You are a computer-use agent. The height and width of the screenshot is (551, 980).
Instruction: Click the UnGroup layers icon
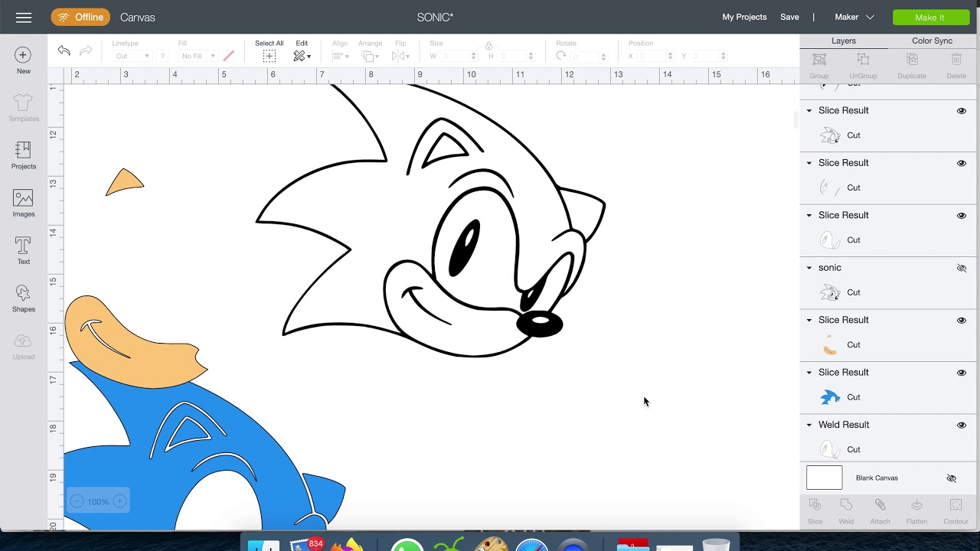[863, 60]
